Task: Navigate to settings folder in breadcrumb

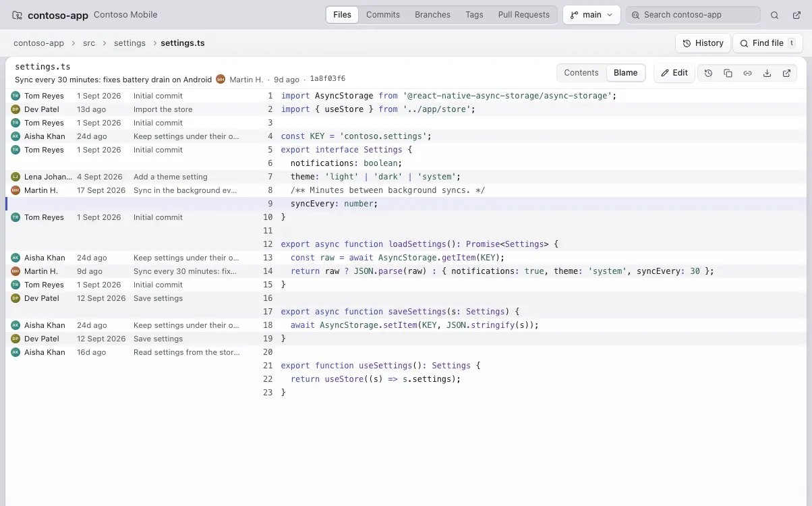Action: coord(129,43)
